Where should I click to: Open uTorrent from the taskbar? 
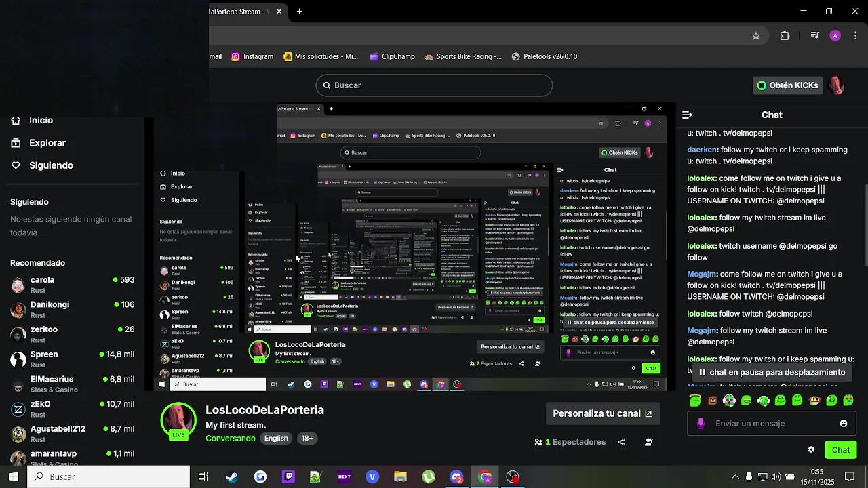pyautogui.click(x=429, y=477)
